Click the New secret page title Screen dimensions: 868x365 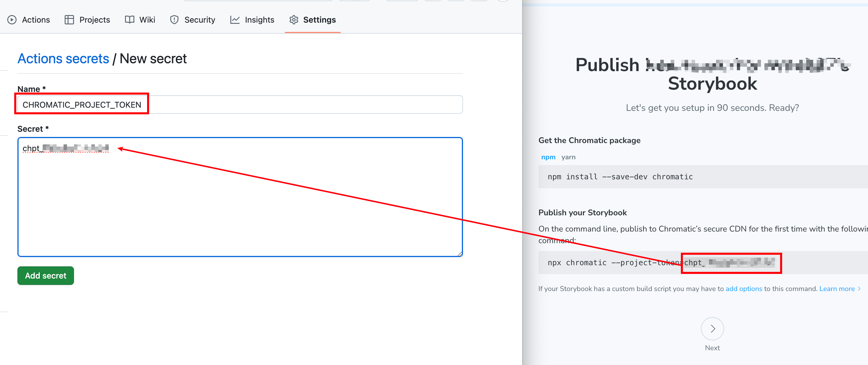pos(153,59)
